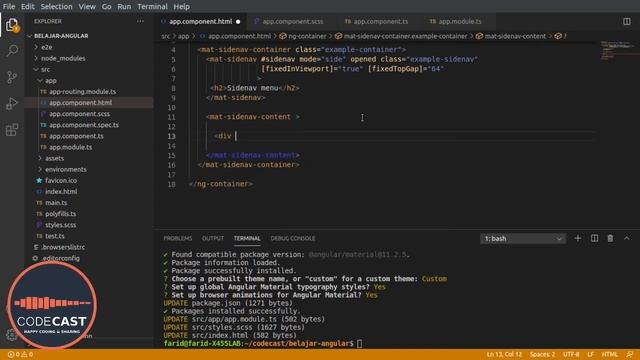The image size is (640, 360).
Task: Split the terminal panel
Action: click(x=594, y=238)
